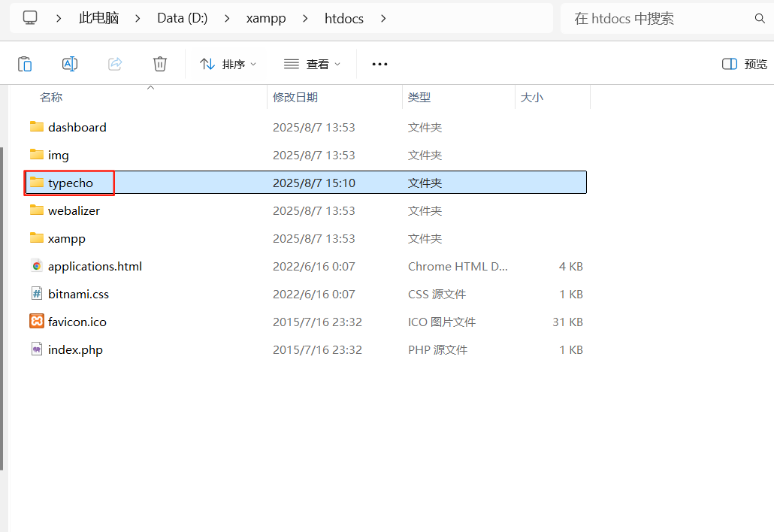
Task: Select the index.php file name
Action: pyautogui.click(x=76, y=350)
